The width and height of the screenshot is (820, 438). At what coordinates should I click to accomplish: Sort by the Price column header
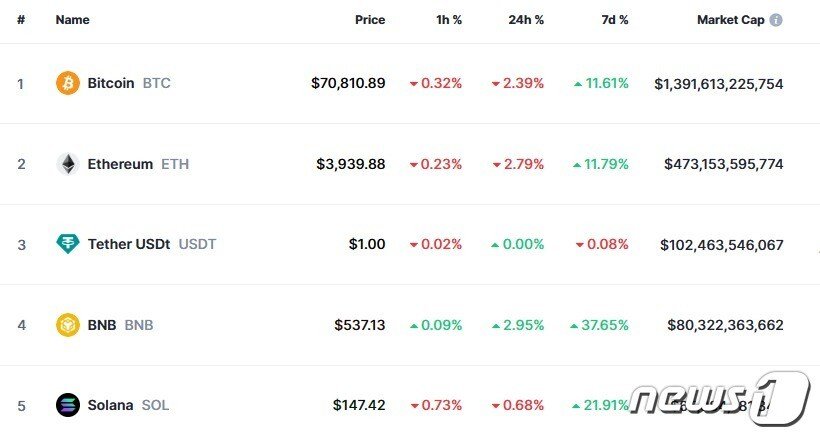coord(369,20)
